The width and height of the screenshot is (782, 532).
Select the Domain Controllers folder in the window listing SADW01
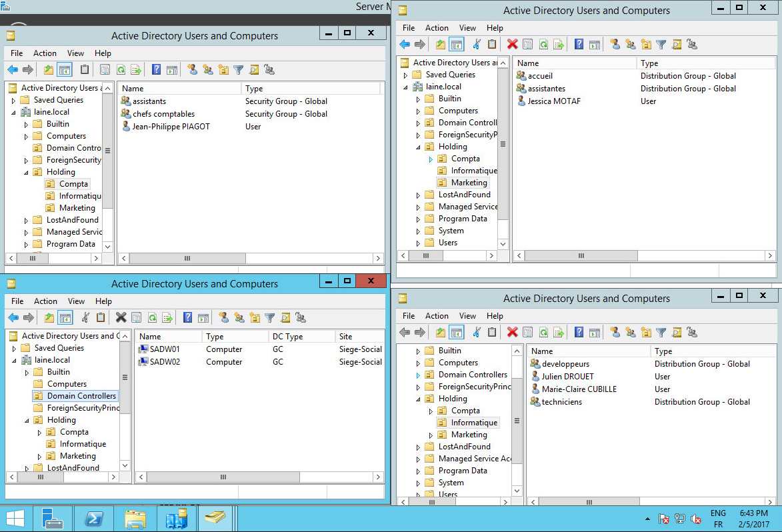coord(75,396)
